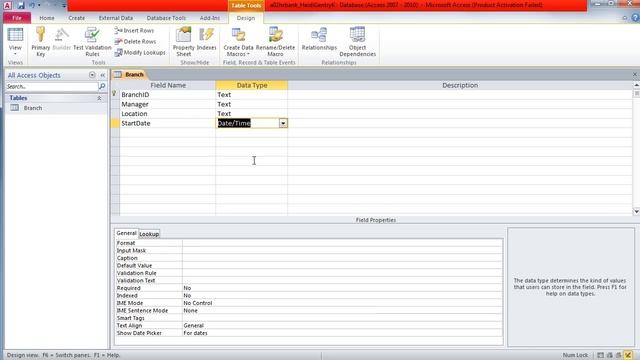Run Test Validation Rules
Viewport: 640px width, 360px height.
pyautogui.click(x=92, y=42)
